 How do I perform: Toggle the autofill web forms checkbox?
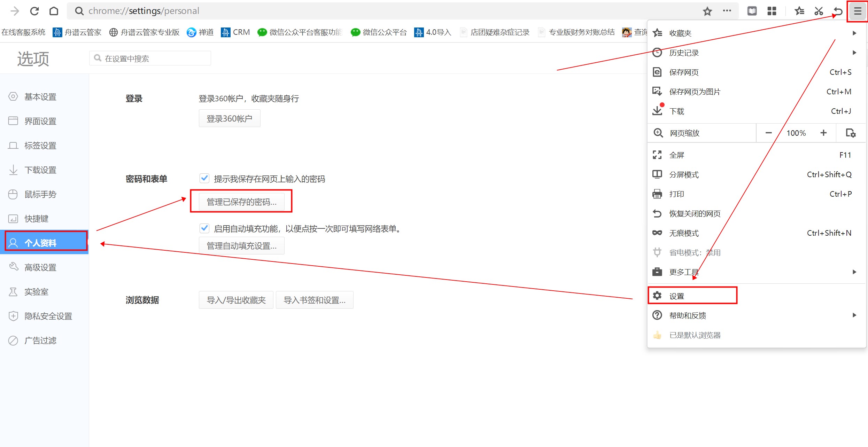(204, 228)
